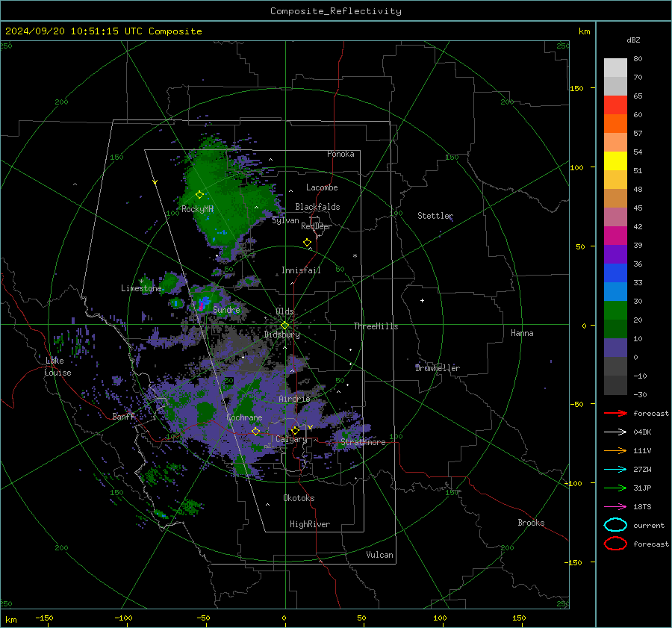Click the RockyMH label

pos(197,209)
